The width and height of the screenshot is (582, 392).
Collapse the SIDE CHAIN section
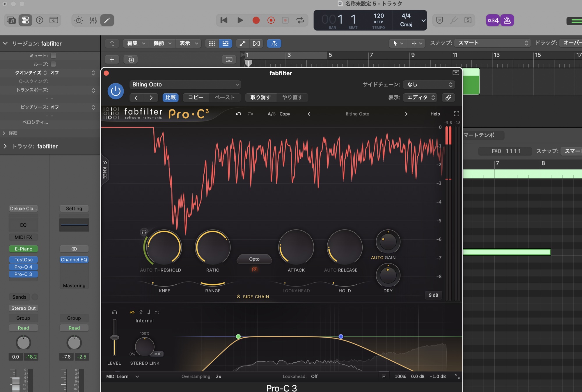point(253,297)
